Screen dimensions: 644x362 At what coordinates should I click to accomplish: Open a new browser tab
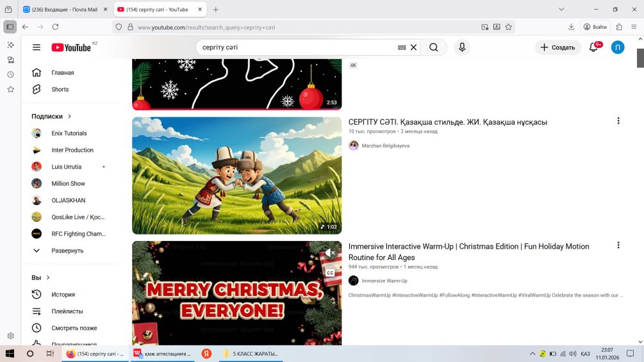215,10
